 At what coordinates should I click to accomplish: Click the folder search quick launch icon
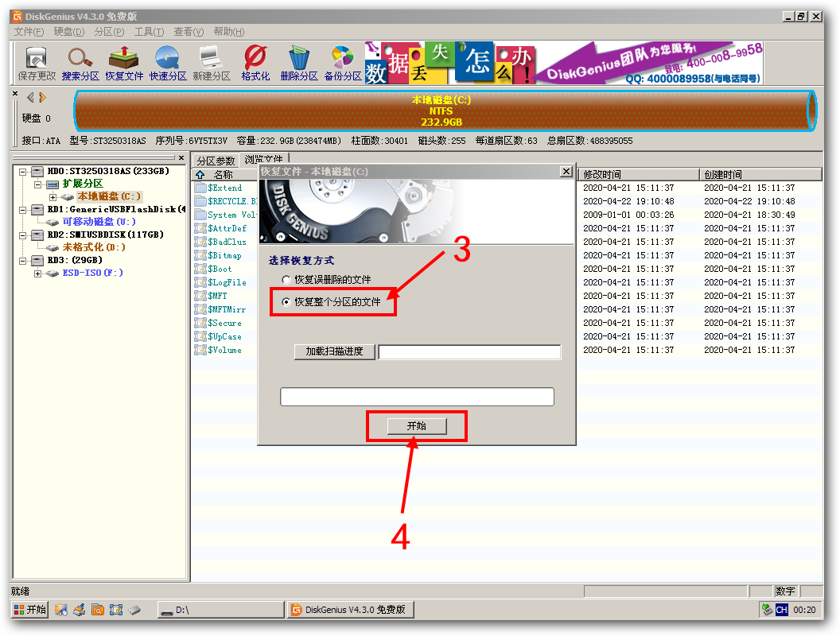coord(98,610)
